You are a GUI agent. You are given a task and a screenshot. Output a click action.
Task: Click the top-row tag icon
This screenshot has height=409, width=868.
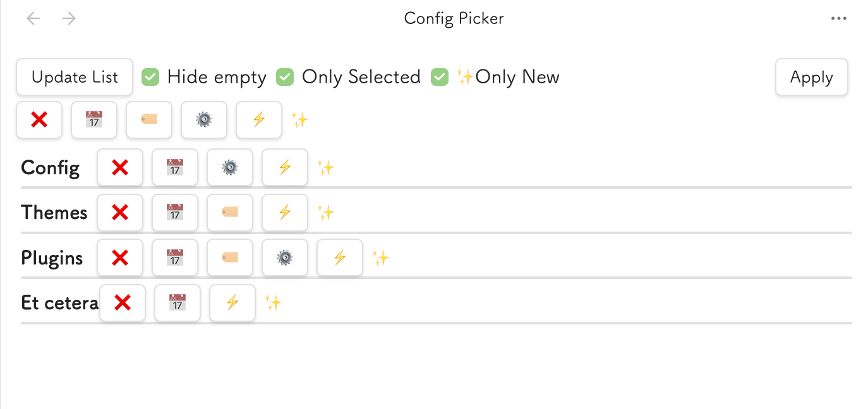[x=149, y=120]
